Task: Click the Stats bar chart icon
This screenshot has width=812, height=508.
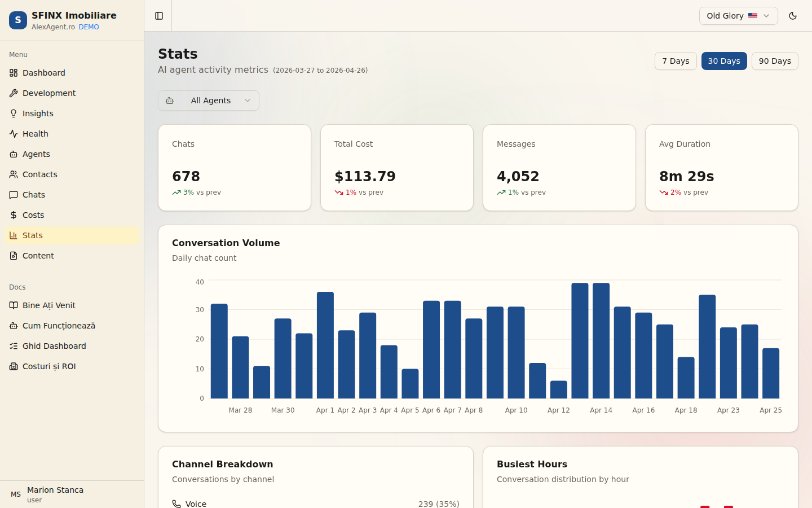Action: 14,235
